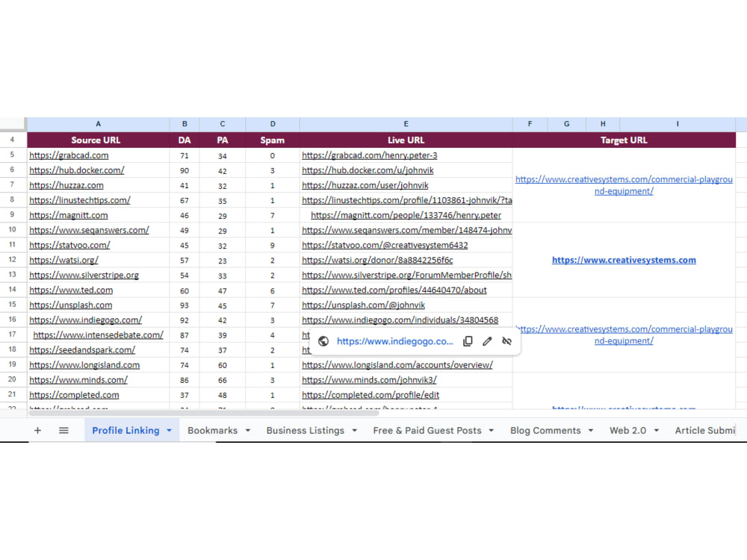Select Spam value 6 in ted.com row

(x=273, y=290)
